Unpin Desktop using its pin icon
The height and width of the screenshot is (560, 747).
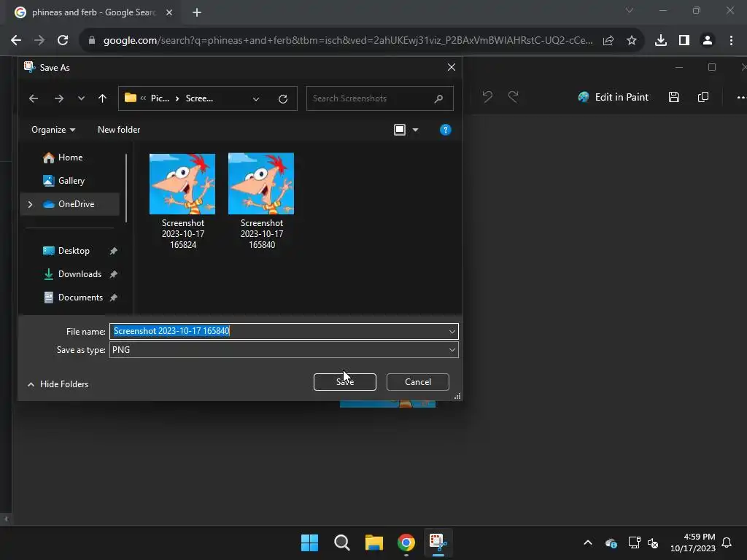(113, 251)
